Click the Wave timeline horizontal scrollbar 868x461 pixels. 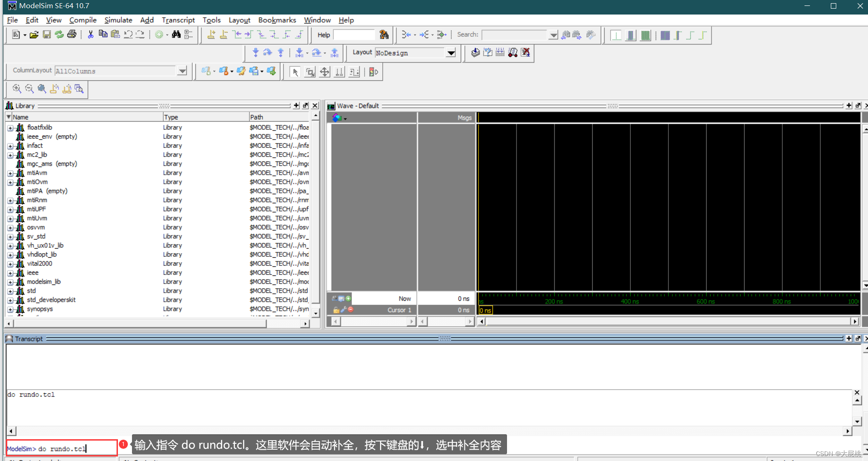click(x=668, y=321)
